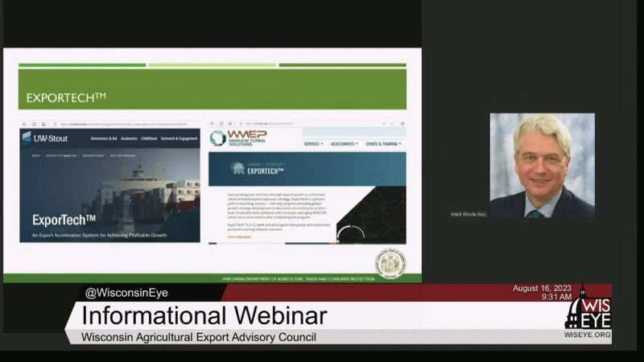Viewport: 644px width, 362px height.
Task: Expand the Assessments dropdown on WMEP
Action: click(x=345, y=144)
